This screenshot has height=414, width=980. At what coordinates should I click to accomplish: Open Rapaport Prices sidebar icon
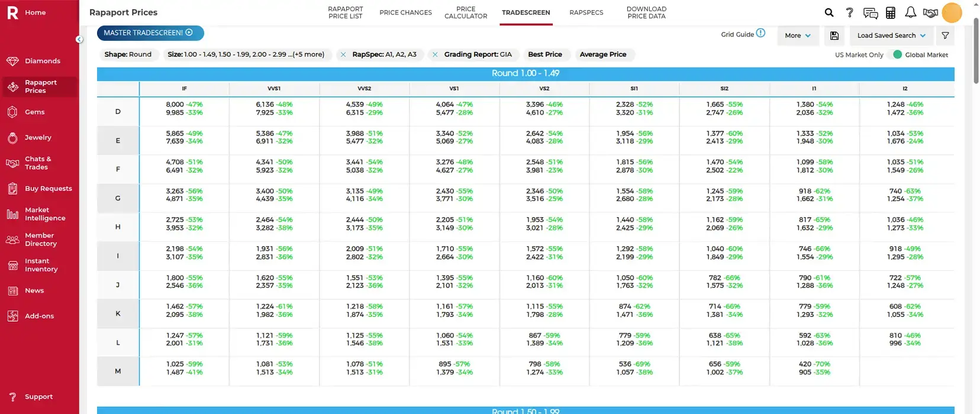12,86
